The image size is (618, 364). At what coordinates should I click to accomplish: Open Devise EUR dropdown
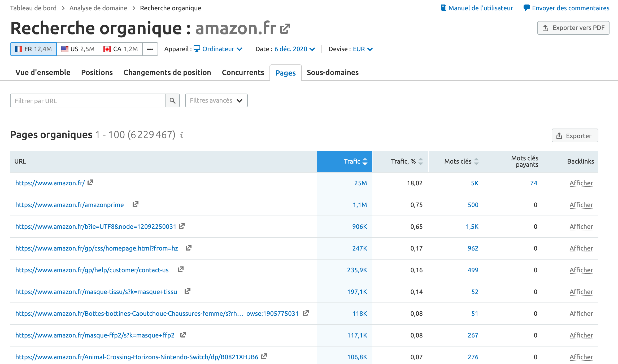363,49
